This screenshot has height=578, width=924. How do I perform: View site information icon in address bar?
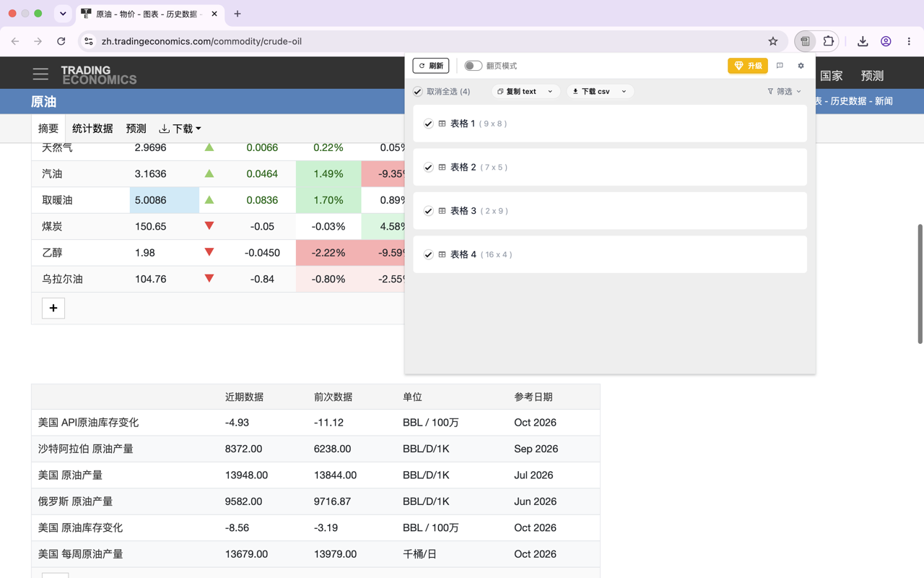(89, 41)
